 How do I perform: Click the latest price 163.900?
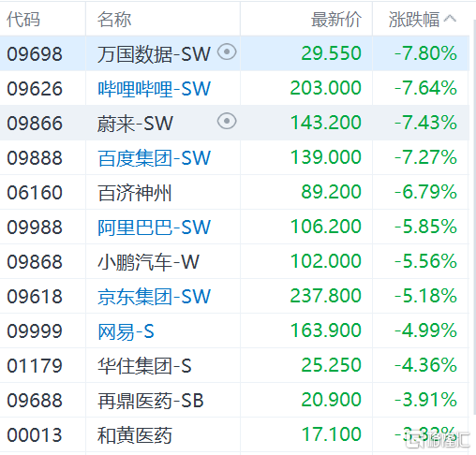tap(326, 330)
